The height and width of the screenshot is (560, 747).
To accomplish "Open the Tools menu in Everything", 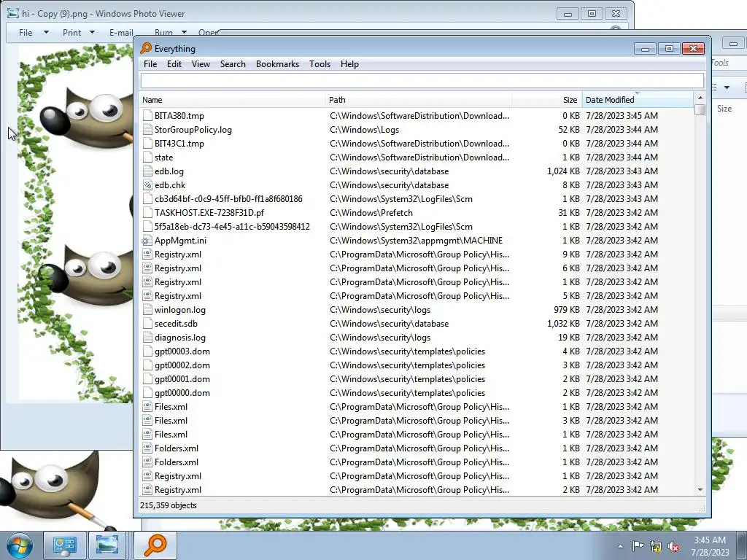I will click(320, 64).
